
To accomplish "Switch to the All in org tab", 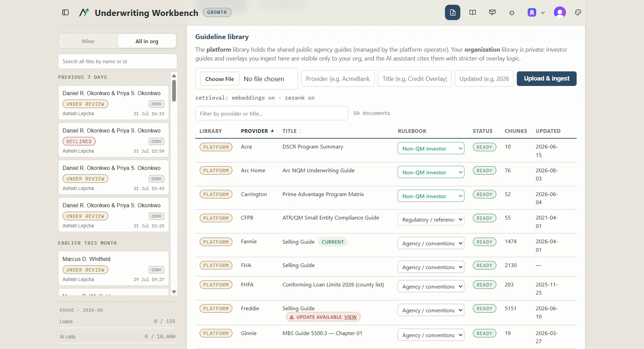I will (x=147, y=41).
